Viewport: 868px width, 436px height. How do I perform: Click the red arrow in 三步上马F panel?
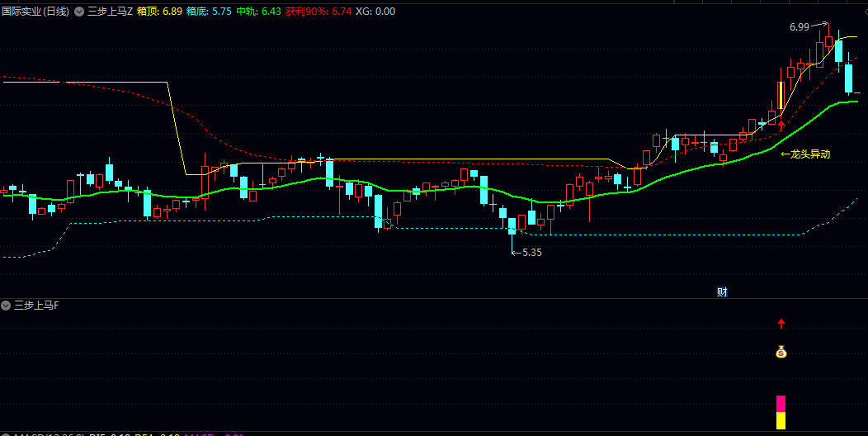point(781,324)
